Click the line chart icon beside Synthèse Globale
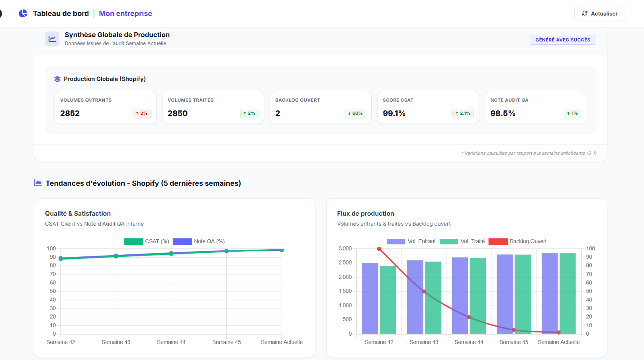644x360 pixels. (52, 39)
